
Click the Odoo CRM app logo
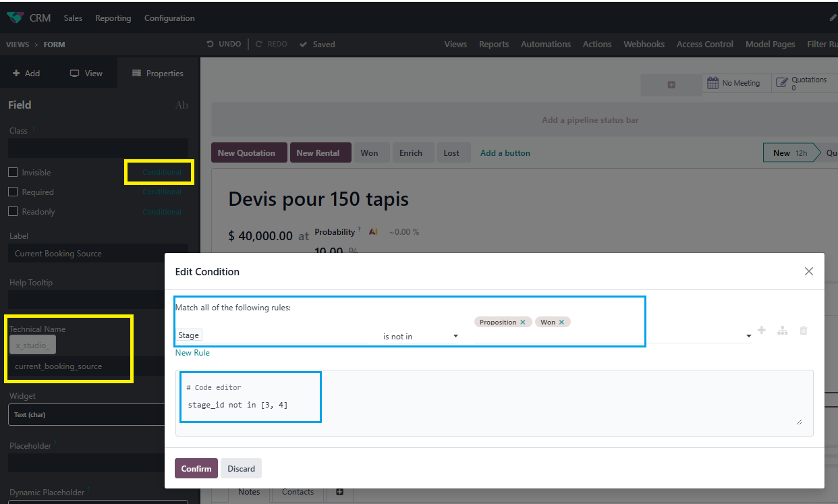point(14,18)
